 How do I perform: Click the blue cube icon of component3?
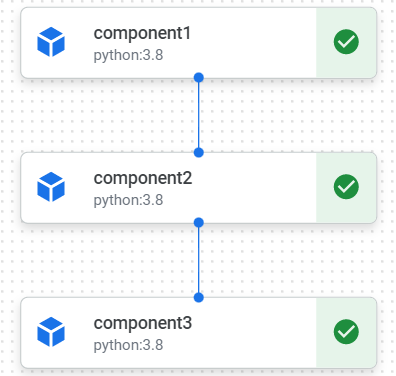[51, 332]
